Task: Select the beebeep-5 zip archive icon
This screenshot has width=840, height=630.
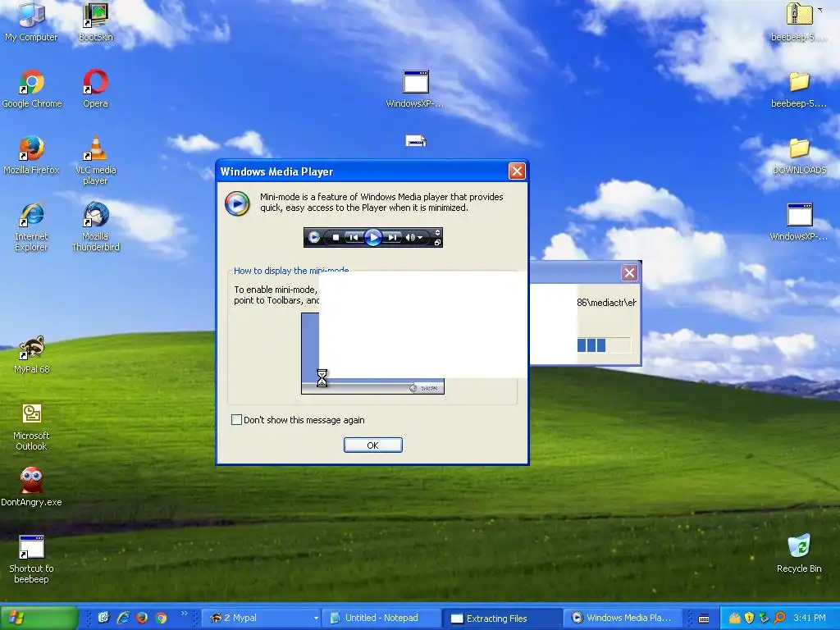Action: click(799, 21)
